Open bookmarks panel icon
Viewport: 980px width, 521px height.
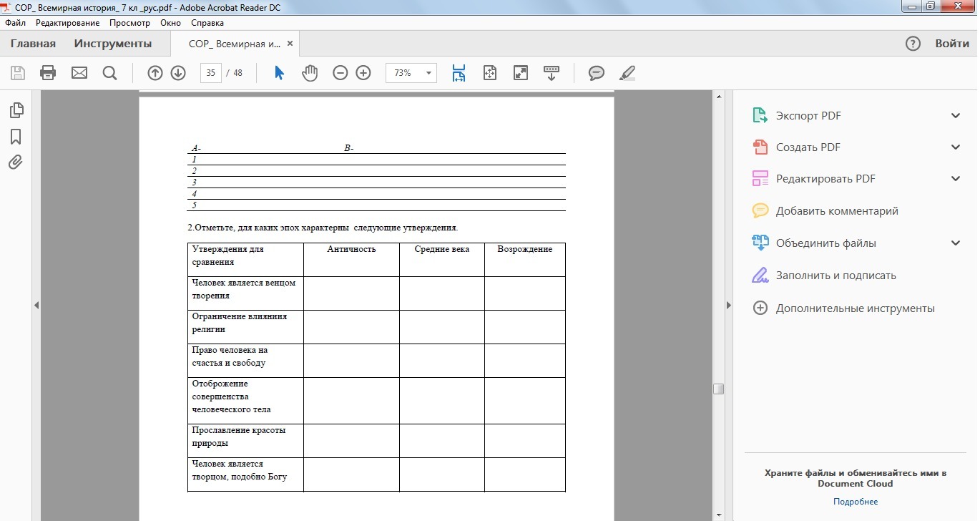[16, 137]
